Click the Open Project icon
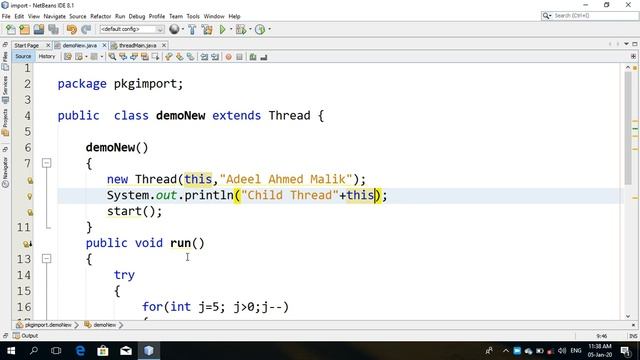640x360 pixels. pos(39,29)
